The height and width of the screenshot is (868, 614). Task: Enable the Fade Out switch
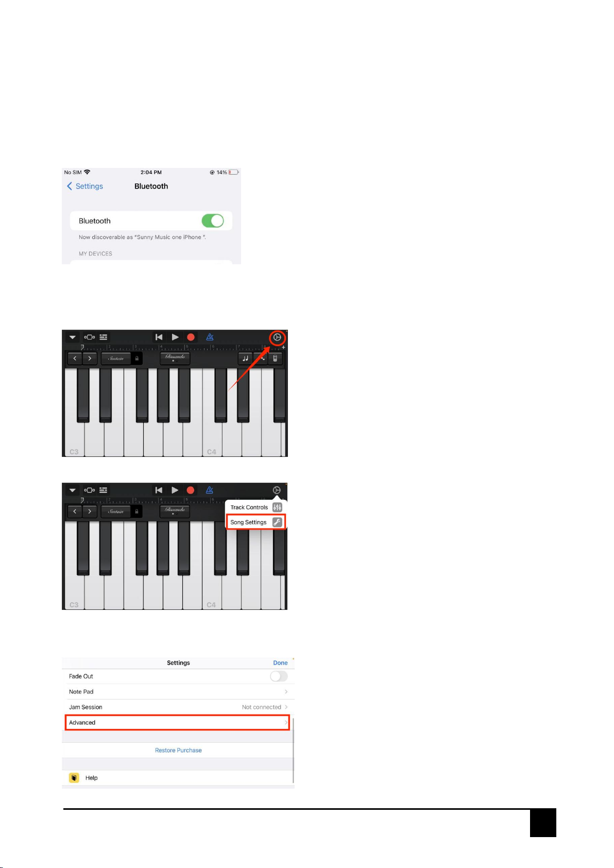coord(279,676)
